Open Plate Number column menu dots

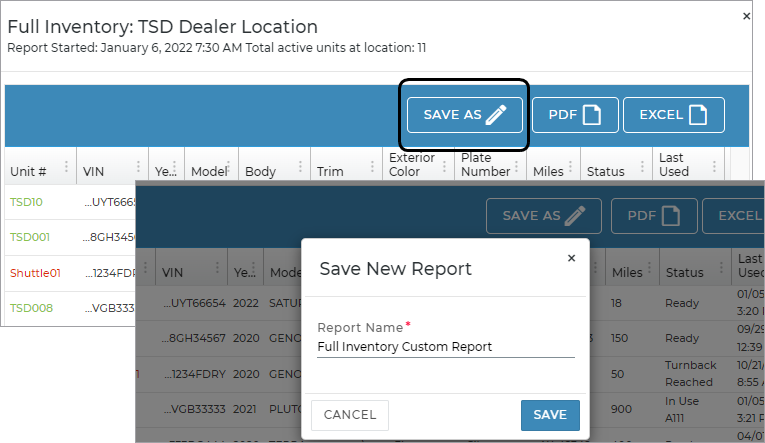518,165
